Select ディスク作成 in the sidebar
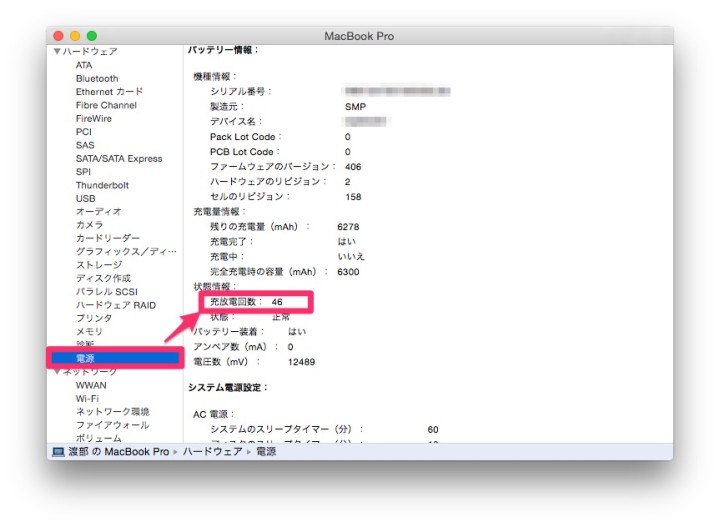The height and width of the screenshot is (527, 720). (103, 278)
